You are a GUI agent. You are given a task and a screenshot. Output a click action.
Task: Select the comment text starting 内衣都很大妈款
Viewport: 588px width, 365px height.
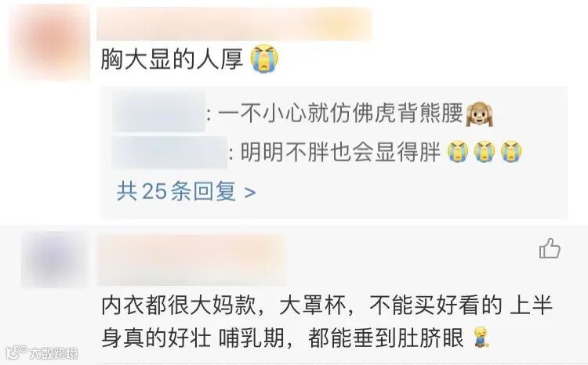coord(327,322)
